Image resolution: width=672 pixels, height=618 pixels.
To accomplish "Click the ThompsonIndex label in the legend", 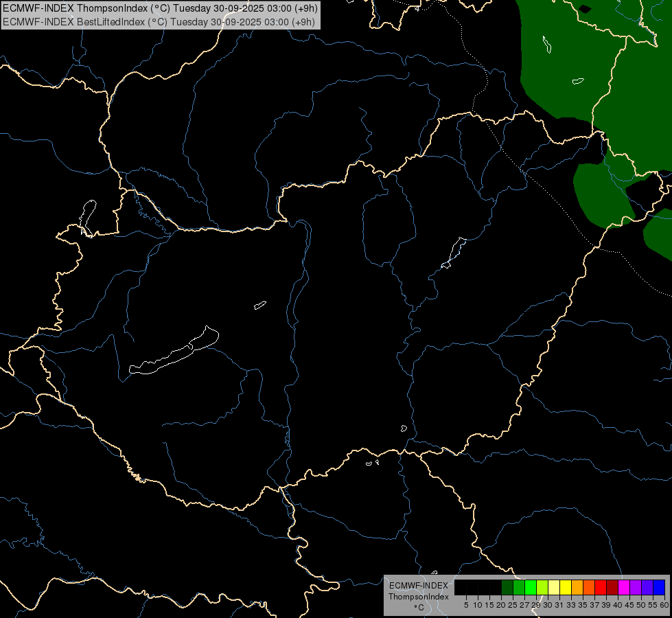I will click(x=419, y=597).
